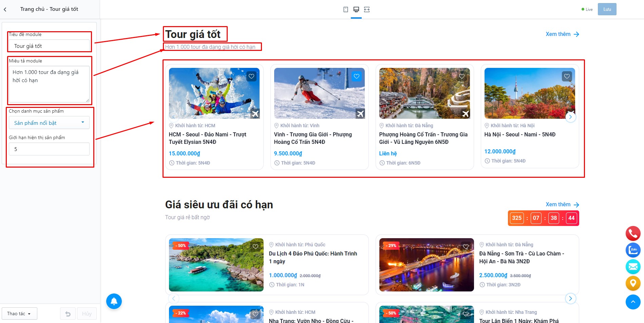Click the Live status indicator
The width and height of the screenshot is (644, 323).
[587, 9]
